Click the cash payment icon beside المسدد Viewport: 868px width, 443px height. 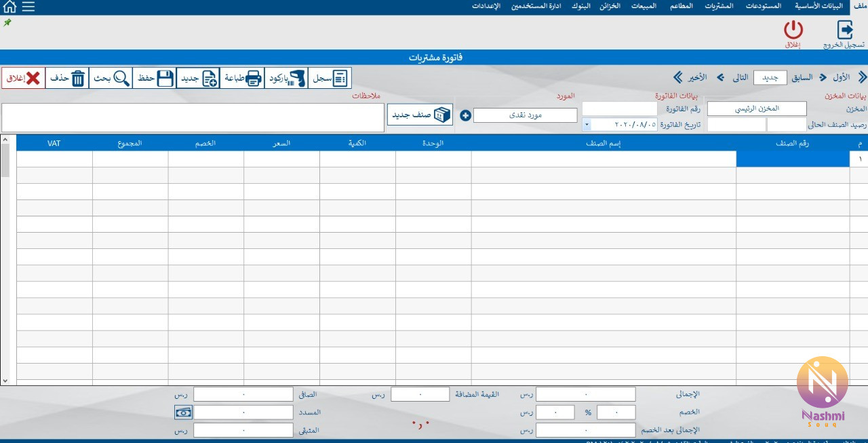(183, 412)
